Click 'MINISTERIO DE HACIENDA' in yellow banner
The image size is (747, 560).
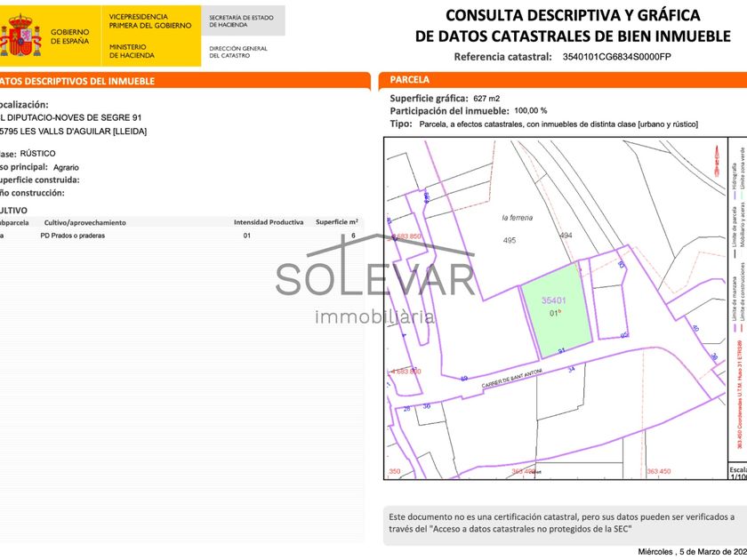tap(132, 51)
